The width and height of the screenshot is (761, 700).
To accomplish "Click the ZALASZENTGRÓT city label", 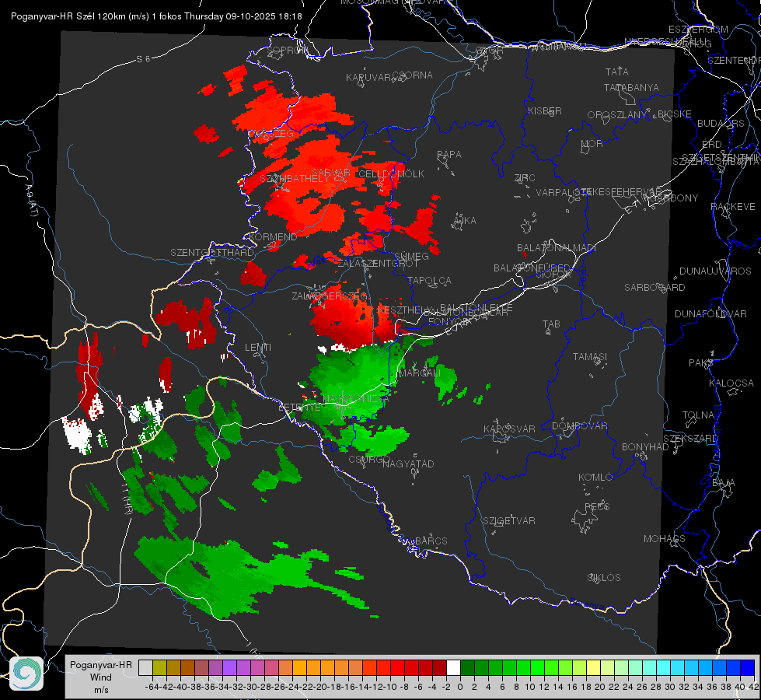I will [x=378, y=264].
